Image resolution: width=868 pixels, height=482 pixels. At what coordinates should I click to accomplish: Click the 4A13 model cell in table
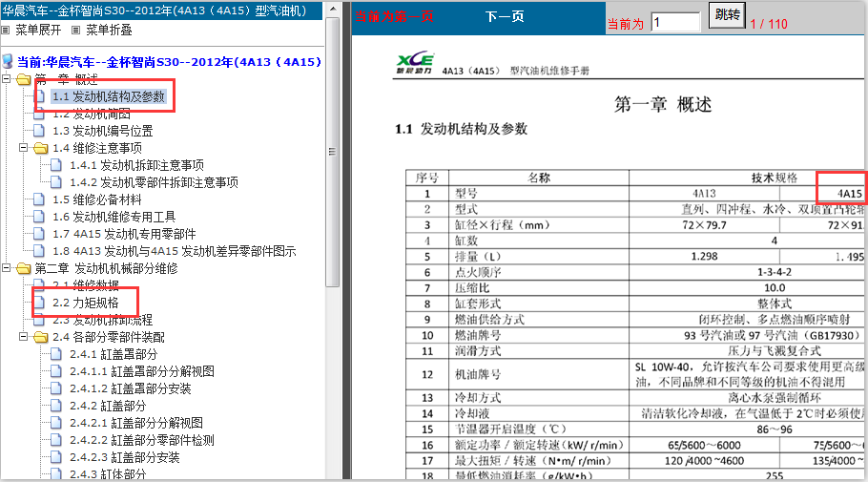(x=704, y=194)
